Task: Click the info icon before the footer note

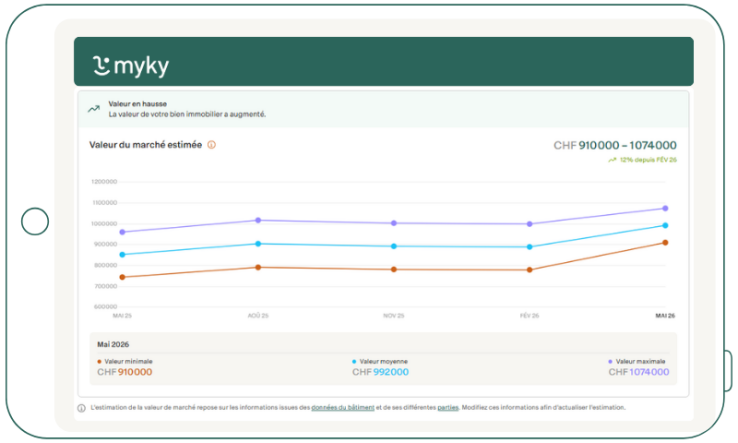Action: pos(81,408)
